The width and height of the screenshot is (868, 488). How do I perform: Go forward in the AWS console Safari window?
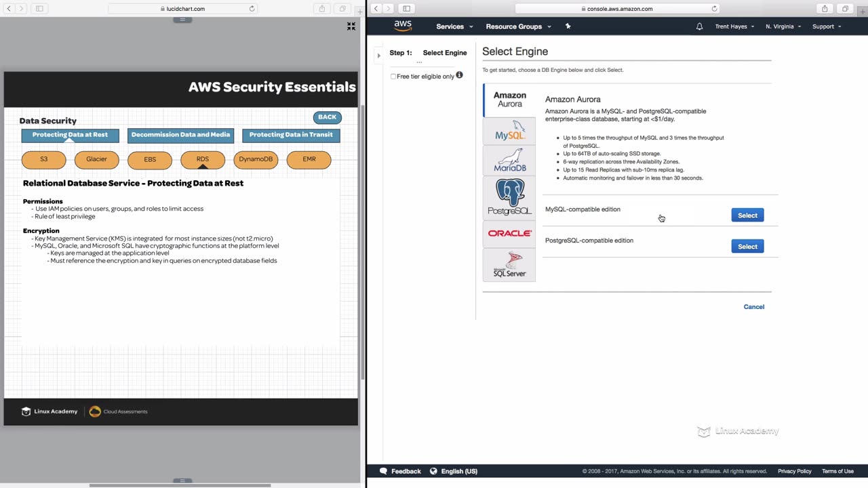[388, 9]
